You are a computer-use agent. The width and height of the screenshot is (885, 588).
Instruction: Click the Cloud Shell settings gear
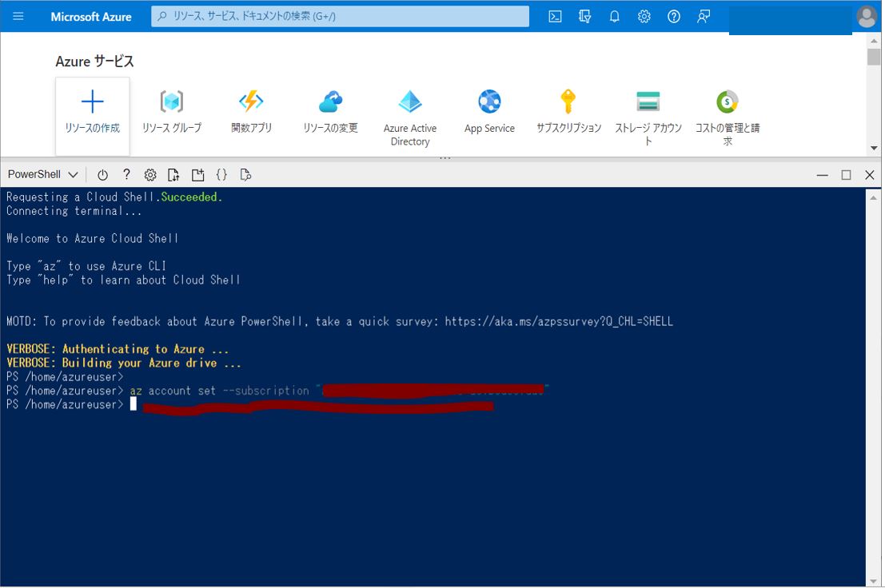(x=149, y=175)
